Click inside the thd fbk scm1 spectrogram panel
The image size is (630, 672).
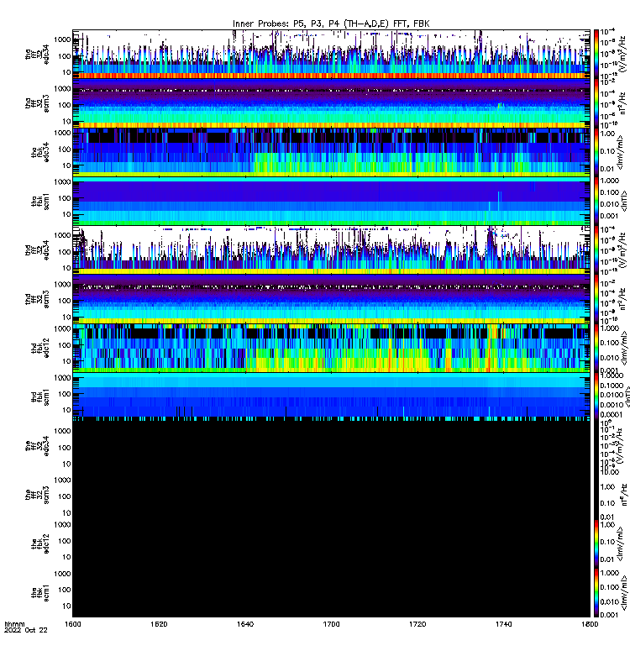coord(331,397)
